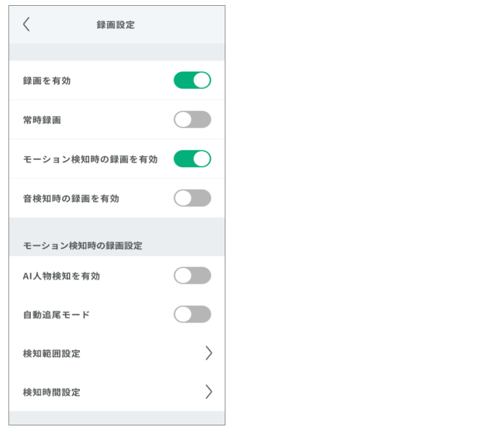Open the 検知範囲設定 chevron arrow
Image resolution: width=504 pixels, height=432 pixels.
pyautogui.click(x=208, y=353)
